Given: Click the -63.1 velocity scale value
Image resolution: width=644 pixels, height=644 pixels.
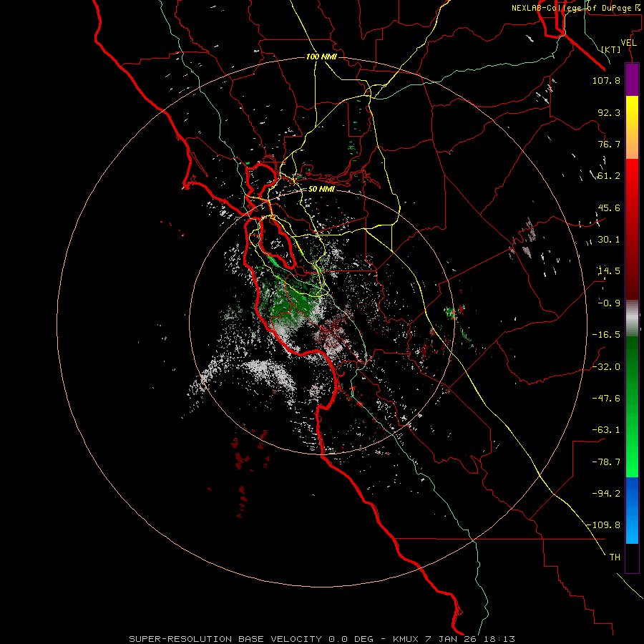Looking at the screenshot, I should click(606, 430).
